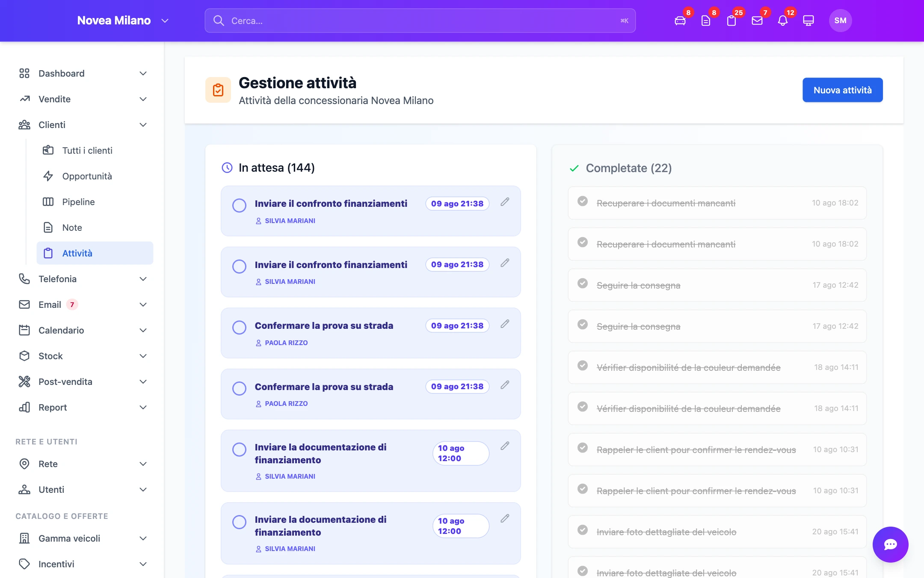Click the Report chart icon
This screenshot has height=578, width=924.
pyautogui.click(x=24, y=407)
